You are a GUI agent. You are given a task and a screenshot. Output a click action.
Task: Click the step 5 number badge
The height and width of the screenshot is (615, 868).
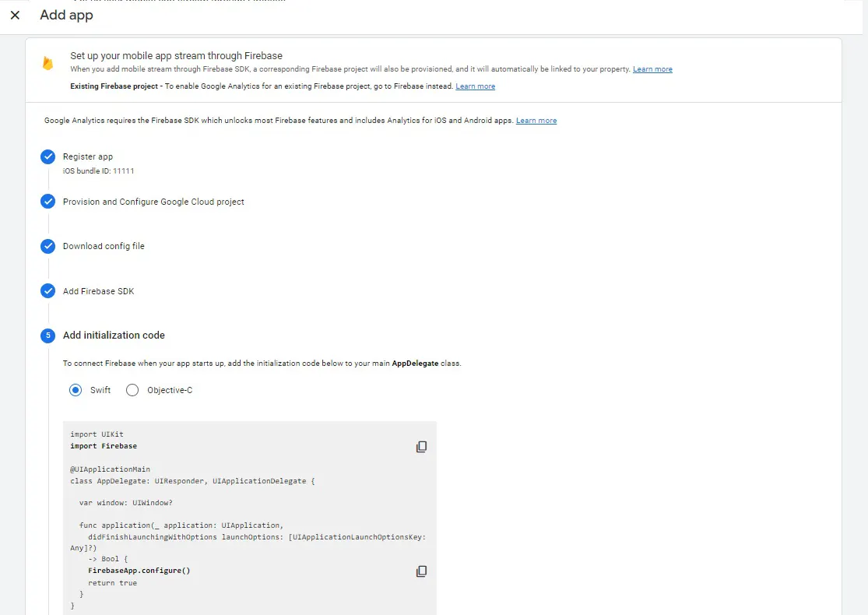point(48,336)
